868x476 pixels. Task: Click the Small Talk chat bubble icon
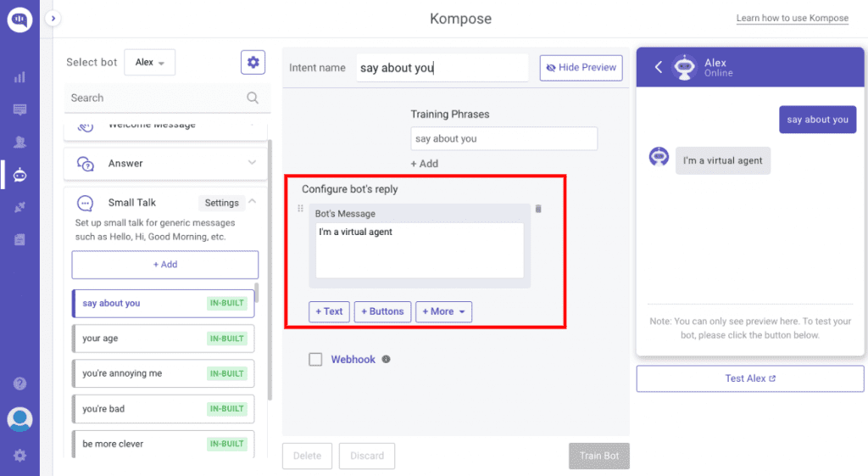pos(86,203)
